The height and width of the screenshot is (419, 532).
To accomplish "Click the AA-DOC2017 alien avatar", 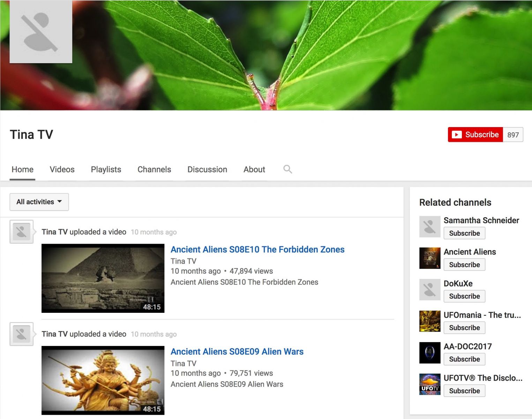I will click(430, 353).
